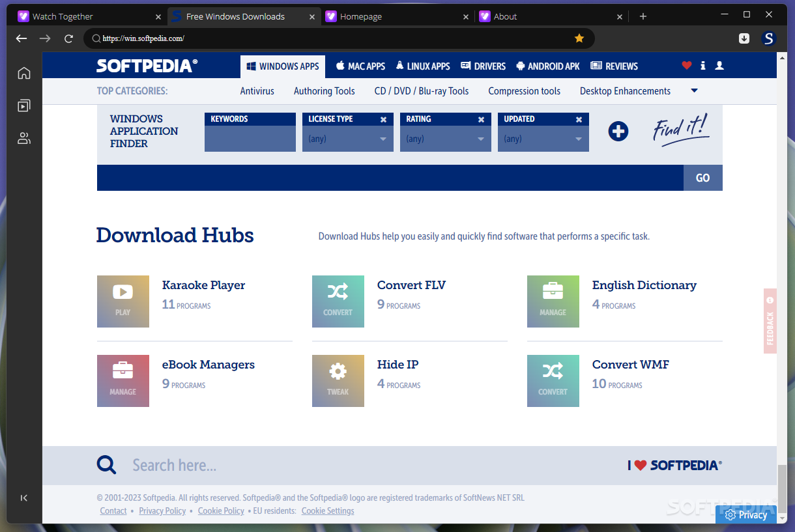The height and width of the screenshot is (532, 795).
Task: Click the eBook Managers manage icon tile
Action: (123, 380)
